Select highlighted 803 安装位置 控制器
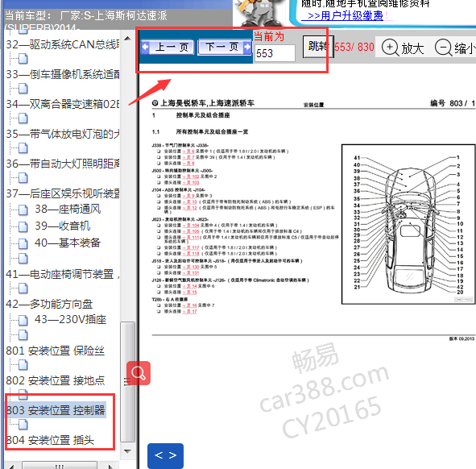 pyautogui.click(x=56, y=410)
